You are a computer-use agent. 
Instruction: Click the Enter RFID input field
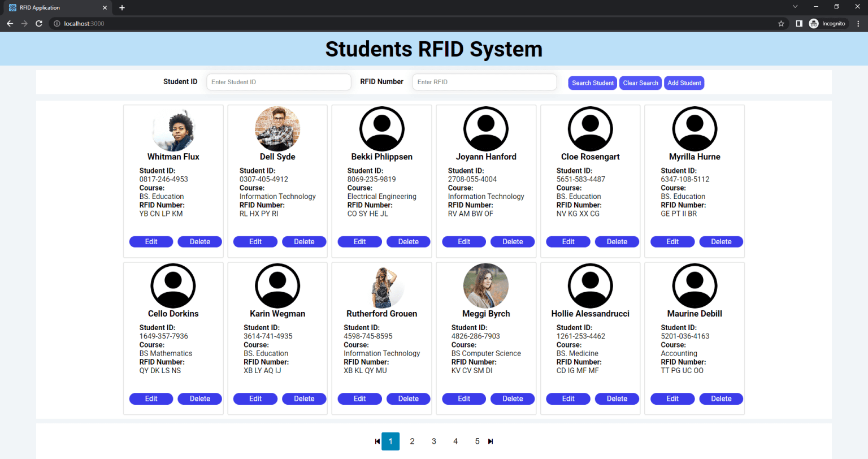pos(484,82)
